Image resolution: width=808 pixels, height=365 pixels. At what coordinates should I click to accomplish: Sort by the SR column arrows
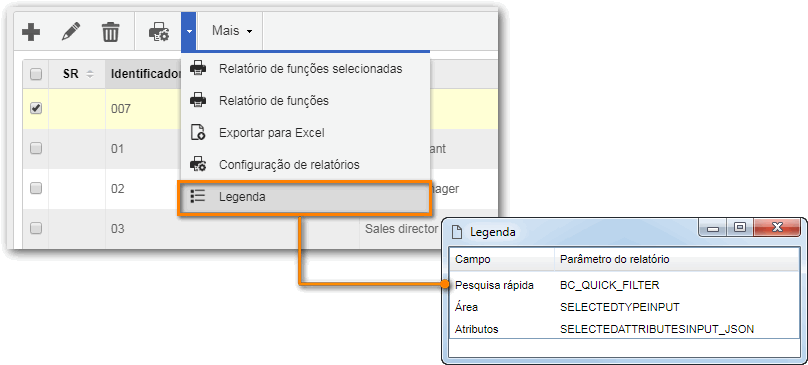click(x=90, y=74)
